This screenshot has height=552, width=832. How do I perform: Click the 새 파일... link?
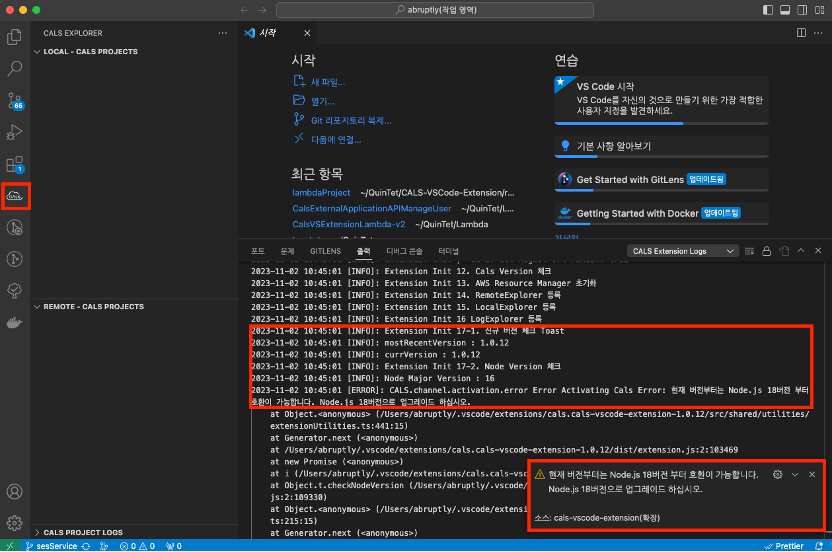(x=319, y=82)
